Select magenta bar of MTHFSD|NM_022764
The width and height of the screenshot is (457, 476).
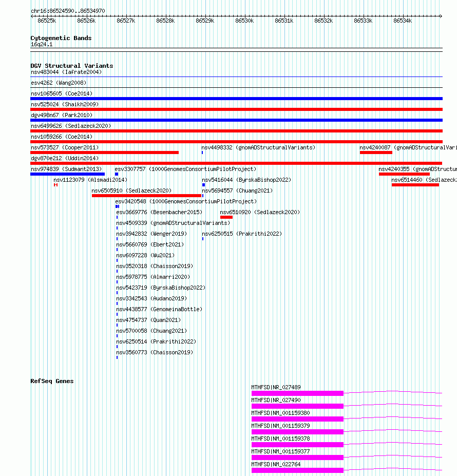pos(298,470)
